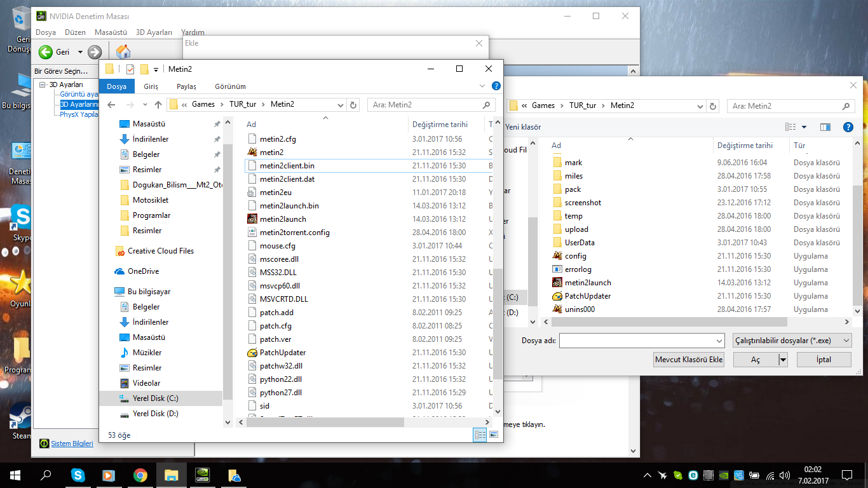
Task: Select metin2torrent.config file
Action: point(294,233)
